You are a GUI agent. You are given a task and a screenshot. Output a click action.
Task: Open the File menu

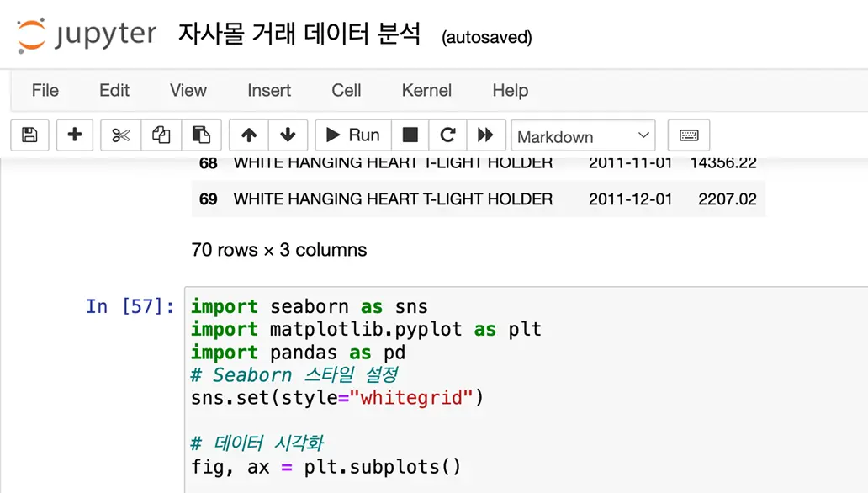point(45,90)
